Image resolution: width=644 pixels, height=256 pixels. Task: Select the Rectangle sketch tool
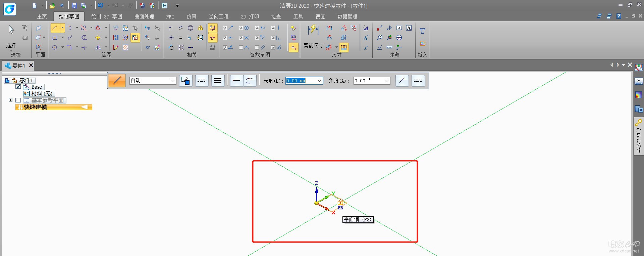point(55,38)
